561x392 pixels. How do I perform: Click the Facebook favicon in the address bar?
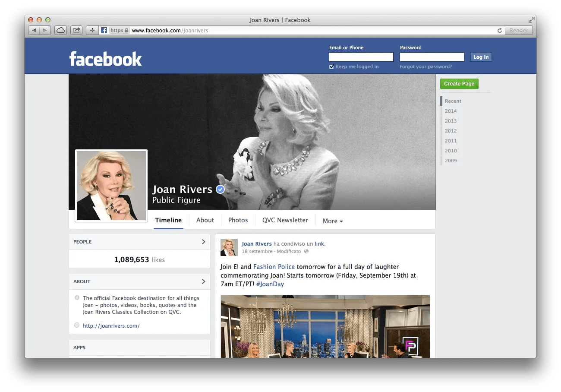coord(104,30)
